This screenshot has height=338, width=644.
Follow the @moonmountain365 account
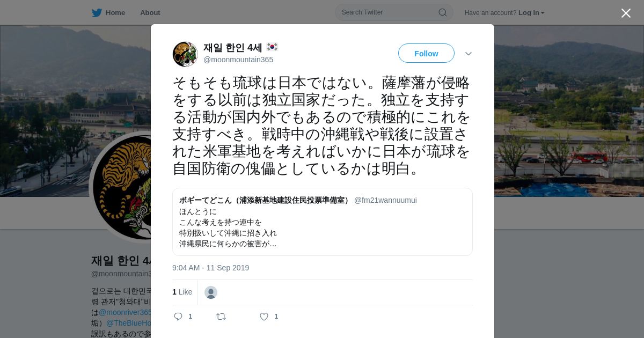tap(426, 53)
